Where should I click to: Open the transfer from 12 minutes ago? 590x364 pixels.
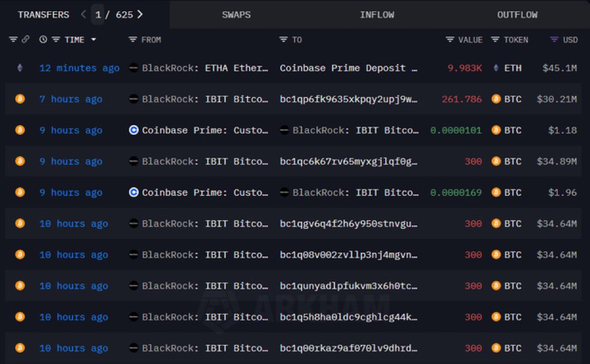tap(78, 68)
